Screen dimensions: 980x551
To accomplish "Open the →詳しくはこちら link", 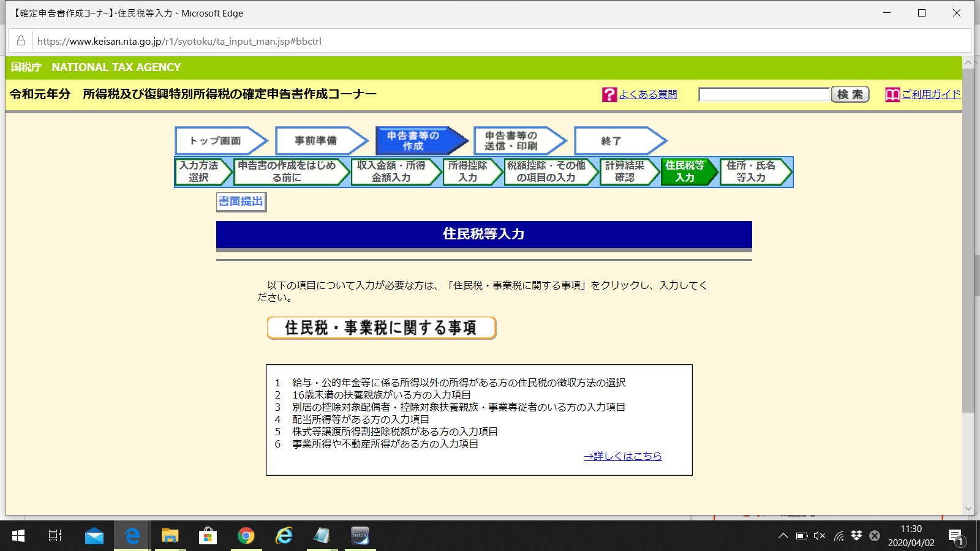I will click(x=622, y=456).
